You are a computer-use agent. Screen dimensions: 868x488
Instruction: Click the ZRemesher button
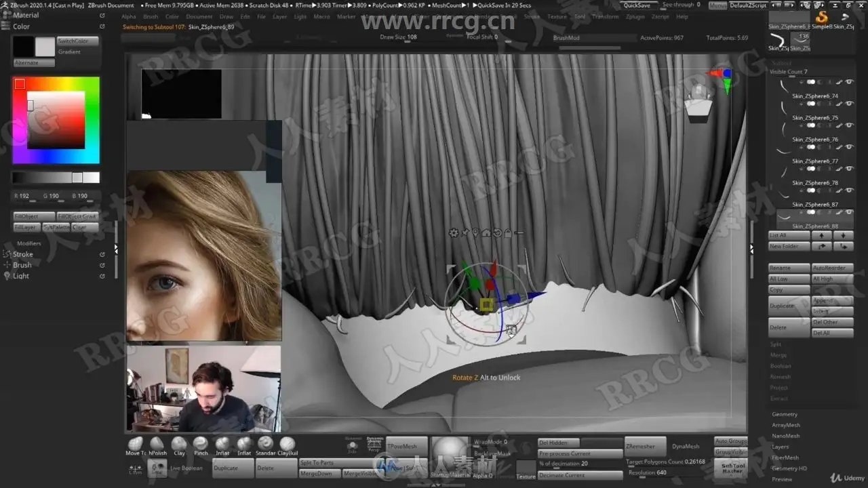646,446
